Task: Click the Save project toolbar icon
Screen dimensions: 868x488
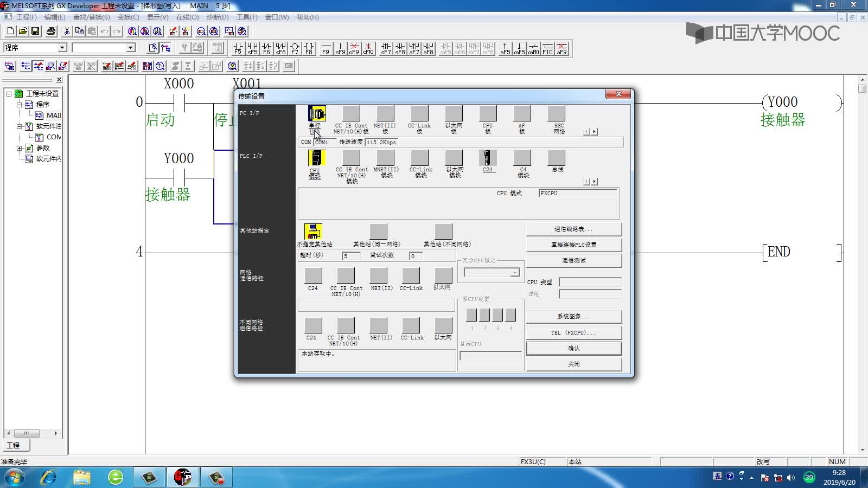Action: click(x=35, y=31)
